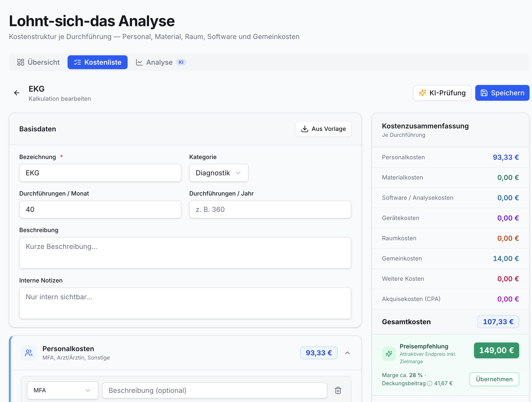Click the Gerätekosten label in the summary

pos(400,218)
